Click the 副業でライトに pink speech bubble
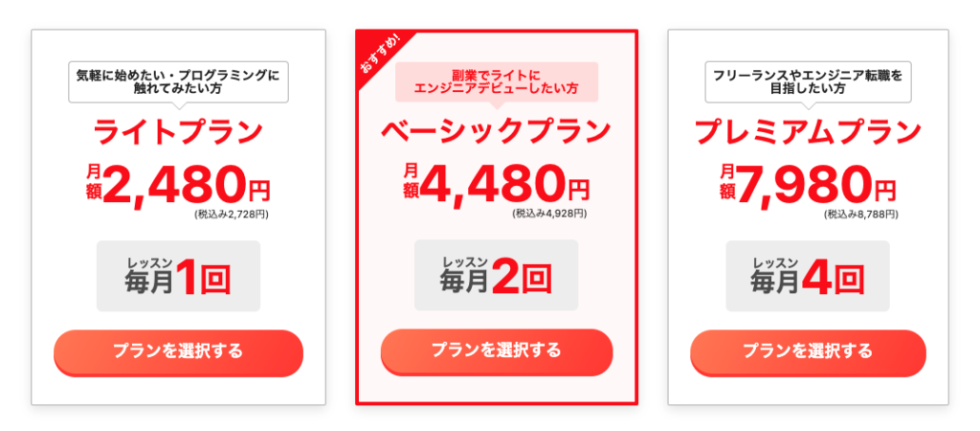The image size is (980, 431). click(497, 83)
